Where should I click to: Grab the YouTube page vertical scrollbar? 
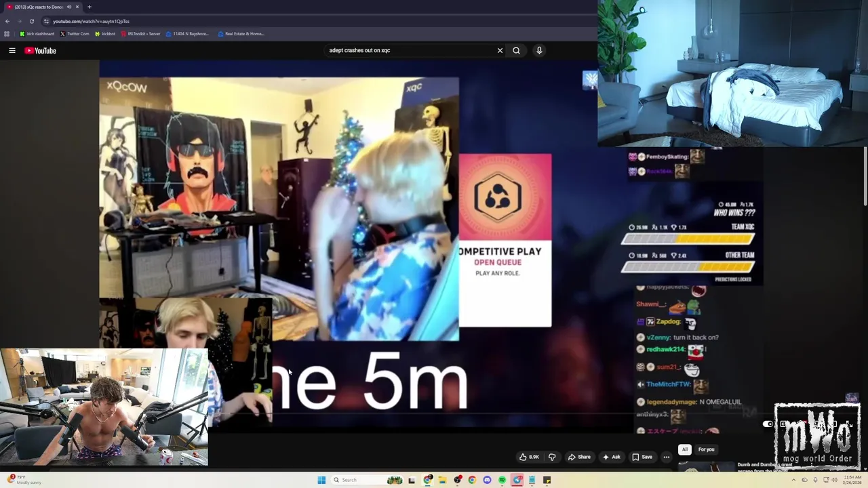(x=865, y=176)
